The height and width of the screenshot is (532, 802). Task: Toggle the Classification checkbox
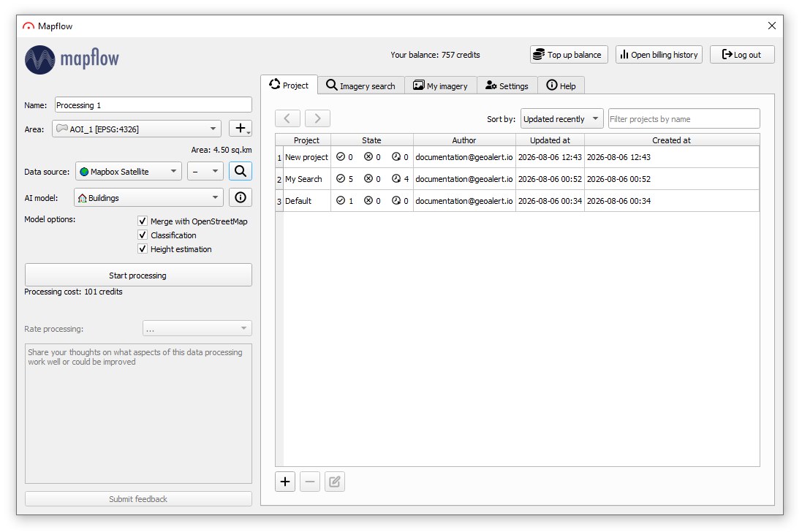coord(143,235)
